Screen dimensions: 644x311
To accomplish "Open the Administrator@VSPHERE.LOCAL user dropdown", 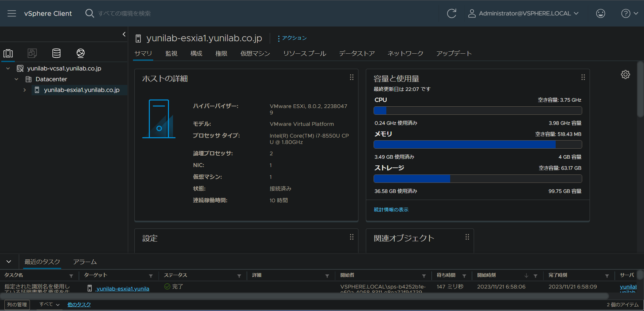I will (523, 13).
